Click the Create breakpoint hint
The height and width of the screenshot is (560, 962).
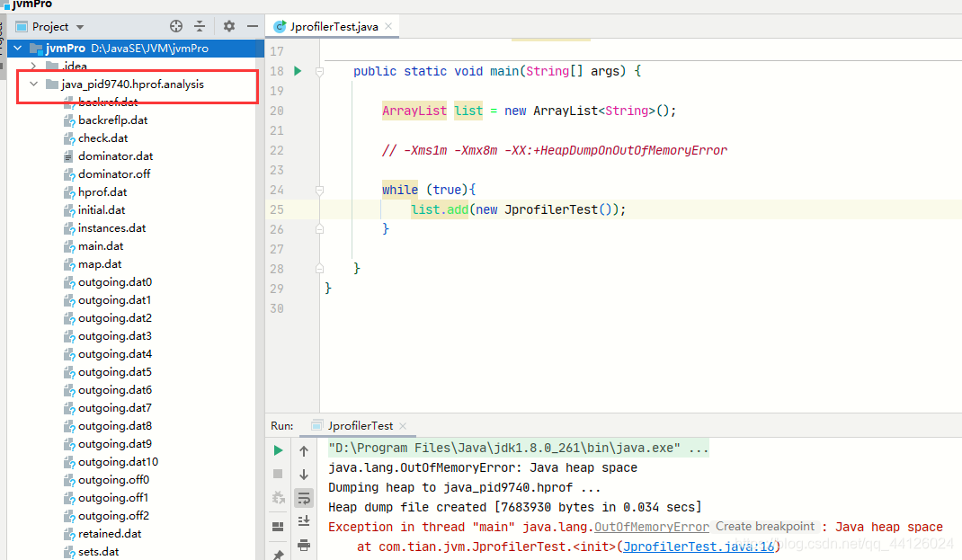pos(764,526)
